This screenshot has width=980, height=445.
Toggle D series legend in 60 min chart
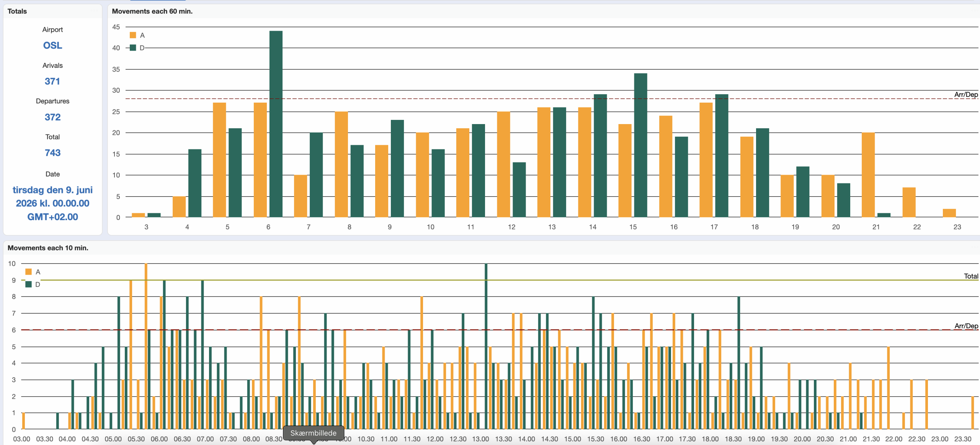(142, 48)
